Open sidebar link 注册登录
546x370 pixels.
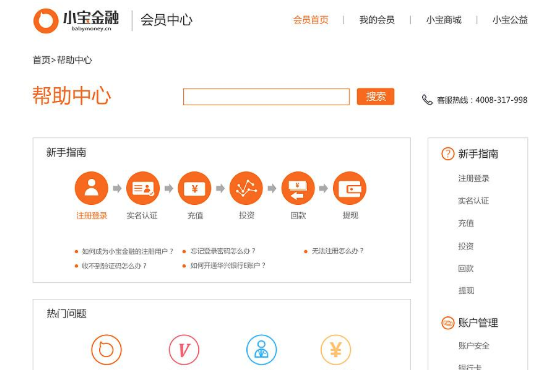pos(474,179)
